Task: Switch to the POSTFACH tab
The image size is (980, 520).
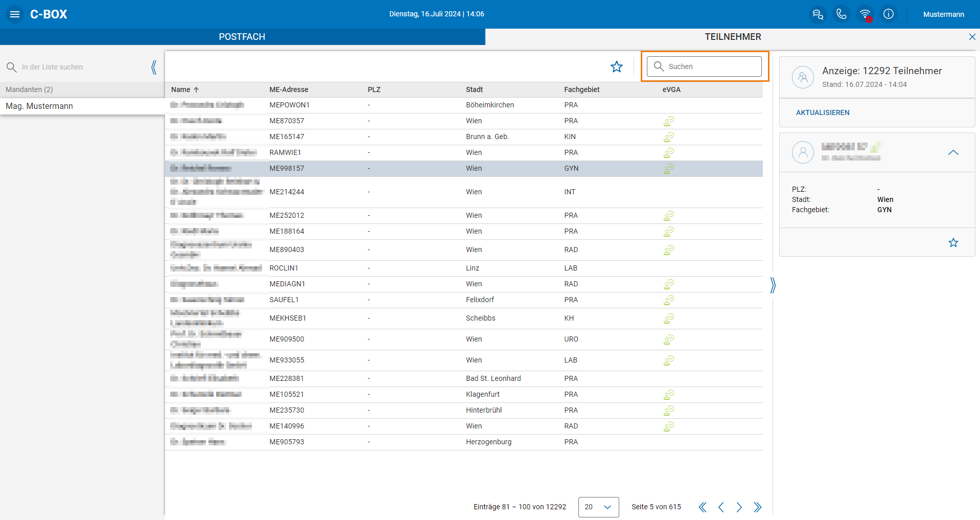Action: click(x=242, y=37)
